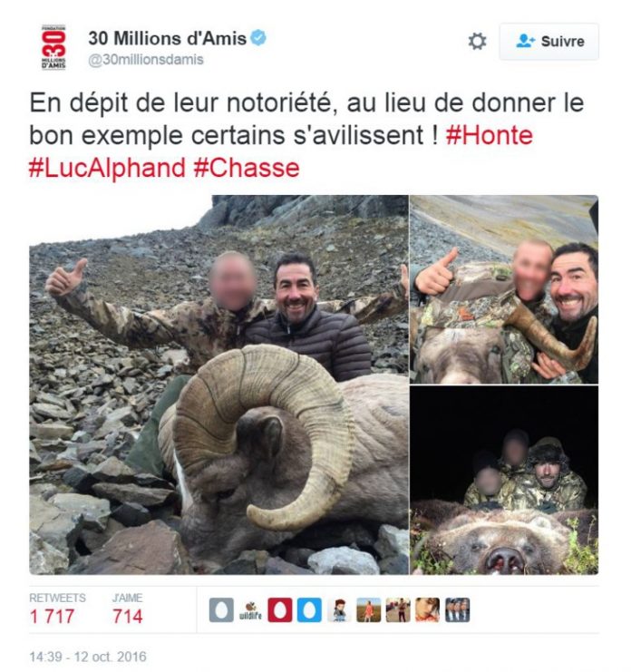Open the #Chasse hashtag
The image size is (631, 672).
click(x=247, y=168)
